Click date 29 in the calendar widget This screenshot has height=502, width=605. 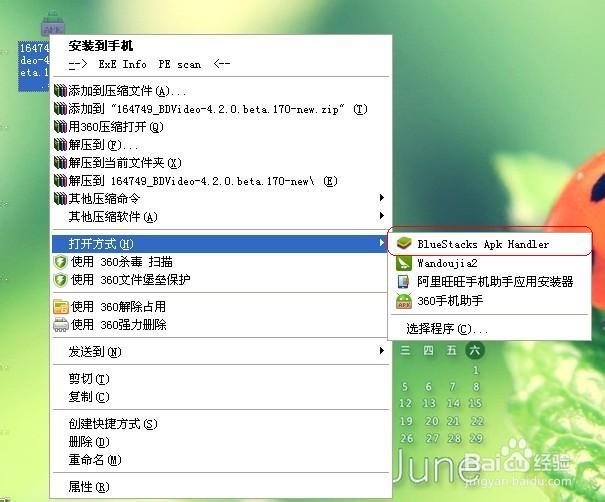click(x=476, y=438)
